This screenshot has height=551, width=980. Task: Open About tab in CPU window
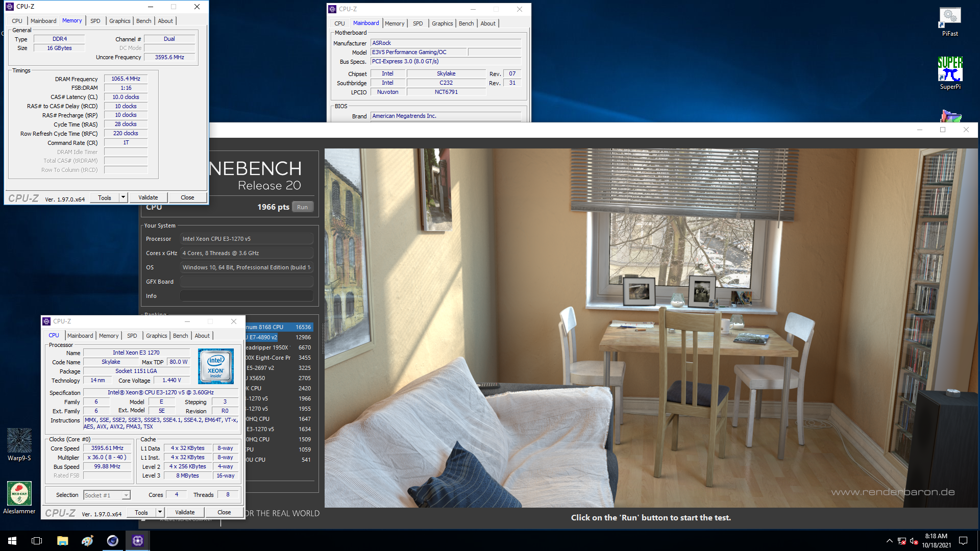[x=202, y=336]
